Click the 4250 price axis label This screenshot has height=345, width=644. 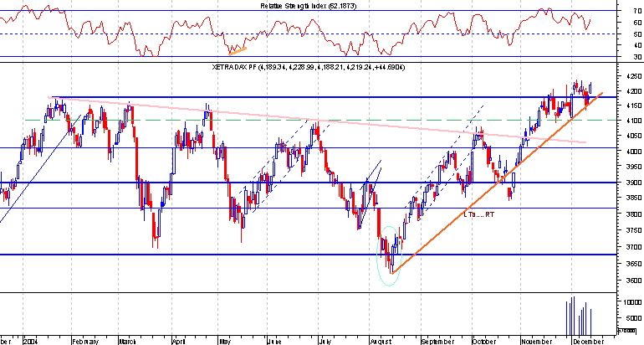coord(634,76)
